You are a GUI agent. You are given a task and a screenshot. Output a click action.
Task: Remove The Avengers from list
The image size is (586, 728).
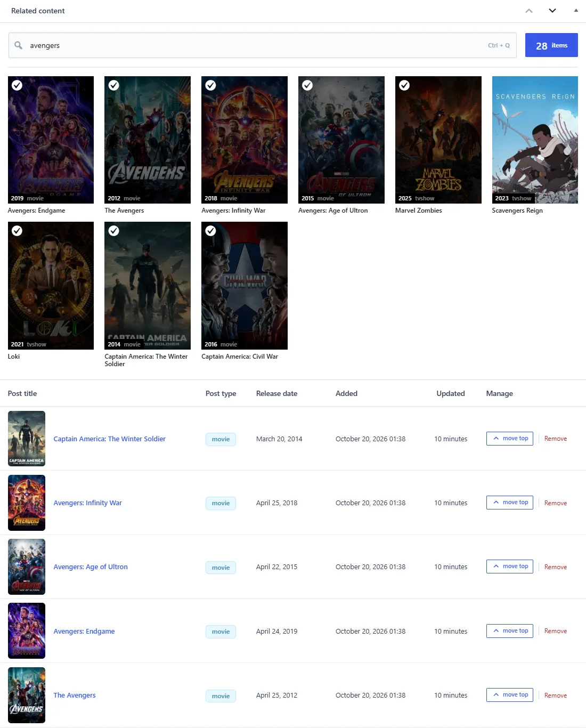pyautogui.click(x=556, y=695)
